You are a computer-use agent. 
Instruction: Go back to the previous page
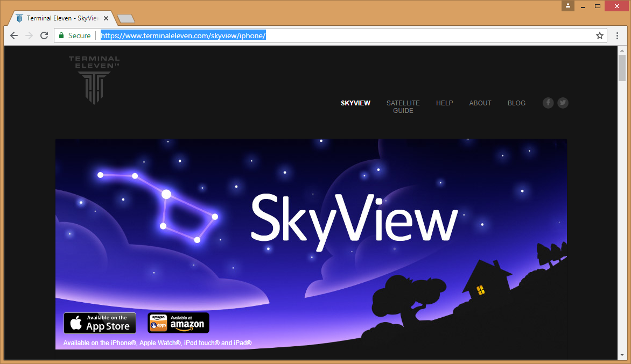(x=14, y=36)
